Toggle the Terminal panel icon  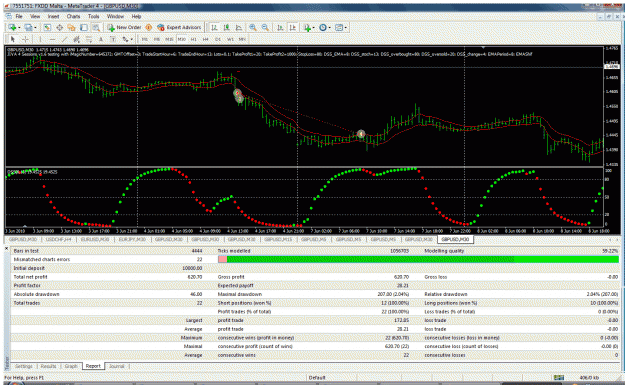coord(84,28)
